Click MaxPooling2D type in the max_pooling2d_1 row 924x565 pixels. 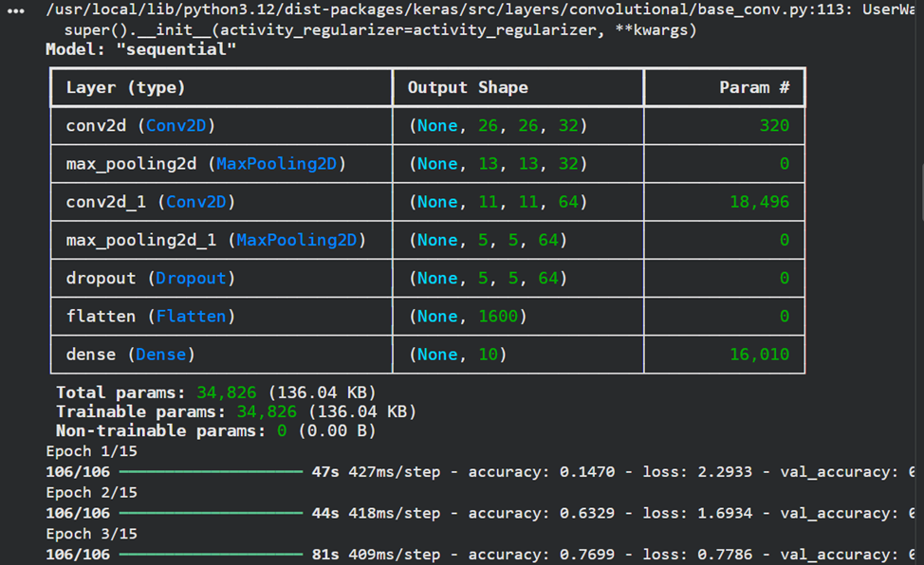pyautogui.click(x=296, y=241)
